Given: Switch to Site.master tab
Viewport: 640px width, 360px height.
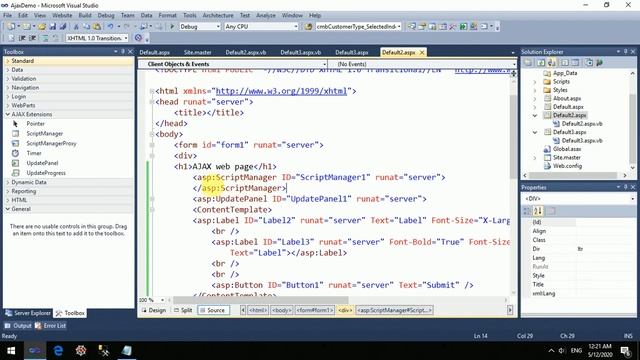Looking at the screenshot, I should 198,52.
